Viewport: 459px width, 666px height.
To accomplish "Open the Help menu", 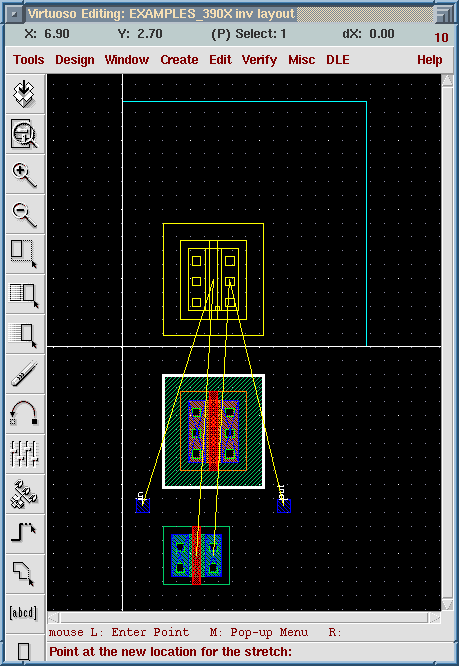I will [429, 60].
